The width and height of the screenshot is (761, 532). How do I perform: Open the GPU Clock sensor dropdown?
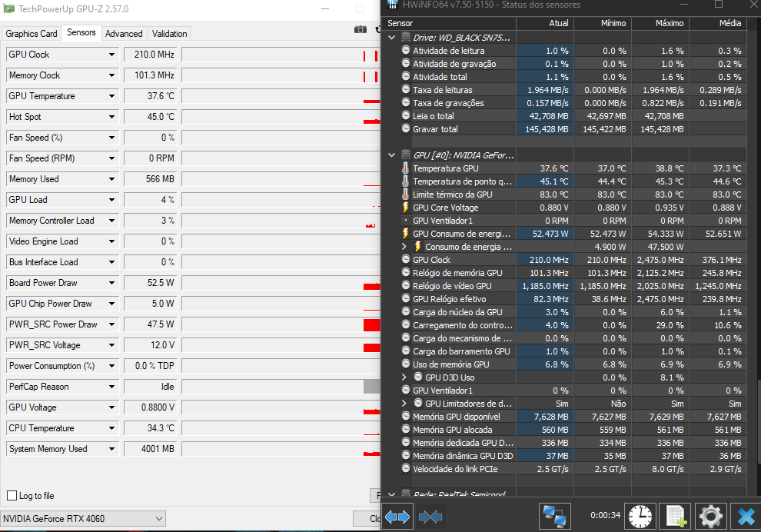tap(111, 55)
